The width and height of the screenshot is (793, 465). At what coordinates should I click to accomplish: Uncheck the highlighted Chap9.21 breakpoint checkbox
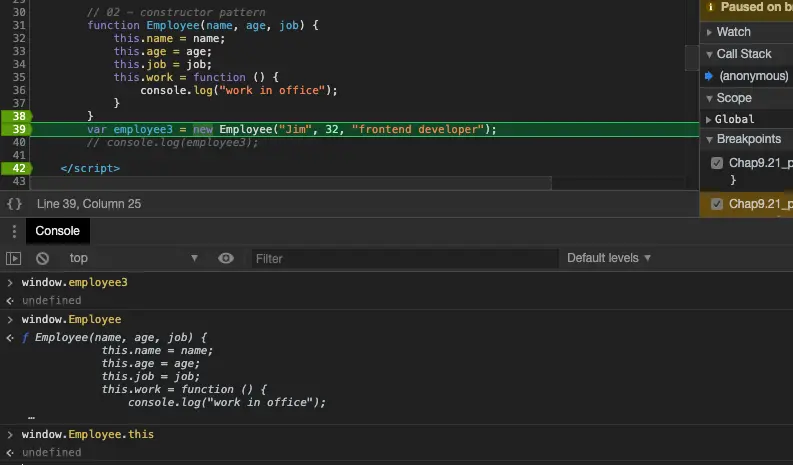coord(717,204)
